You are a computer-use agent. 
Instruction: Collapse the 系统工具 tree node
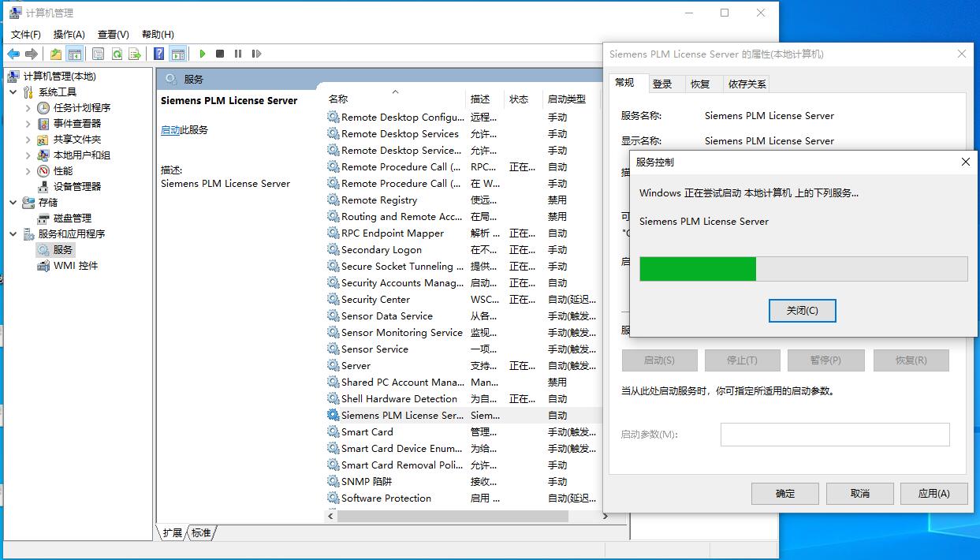click(x=13, y=92)
